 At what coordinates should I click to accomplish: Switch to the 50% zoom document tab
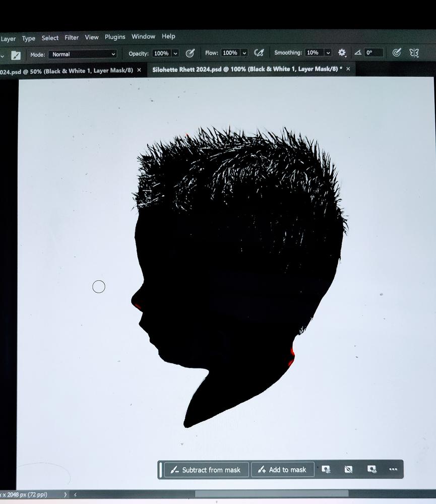pos(66,71)
